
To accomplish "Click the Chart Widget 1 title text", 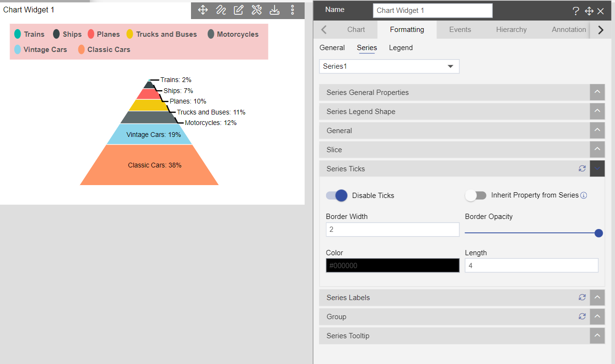I will (29, 10).
